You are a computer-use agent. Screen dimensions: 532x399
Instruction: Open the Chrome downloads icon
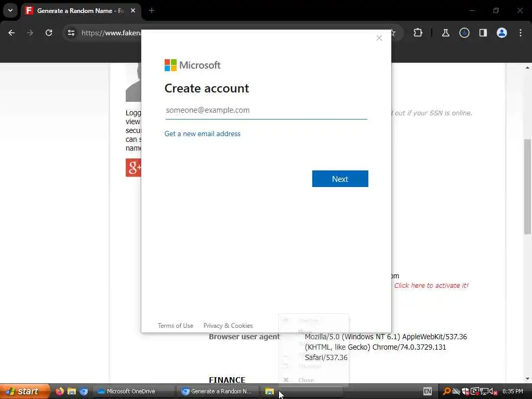pos(464,33)
